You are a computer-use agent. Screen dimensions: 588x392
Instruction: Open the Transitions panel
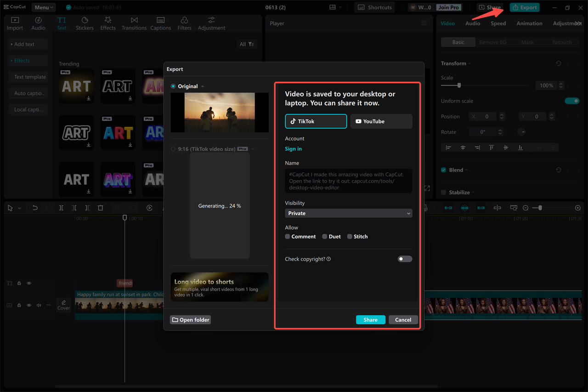pyautogui.click(x=134, y=23)
